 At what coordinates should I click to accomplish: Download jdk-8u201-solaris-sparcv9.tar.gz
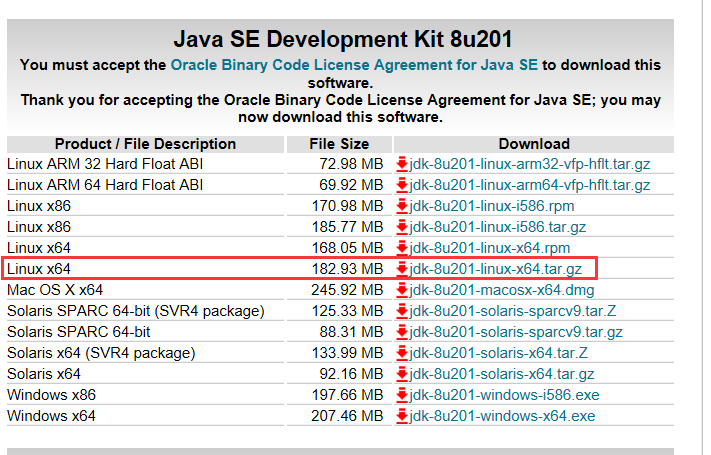516,332
